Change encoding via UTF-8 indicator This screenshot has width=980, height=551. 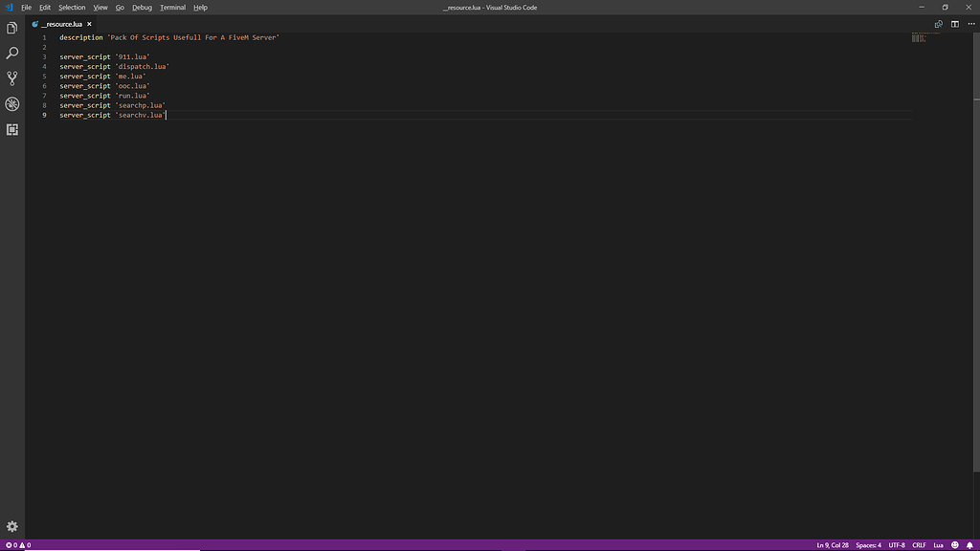point(896,544)
